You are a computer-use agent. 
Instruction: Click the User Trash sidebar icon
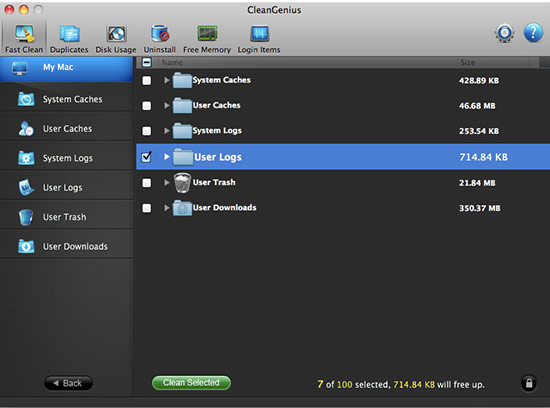click(x=26, y=217)
